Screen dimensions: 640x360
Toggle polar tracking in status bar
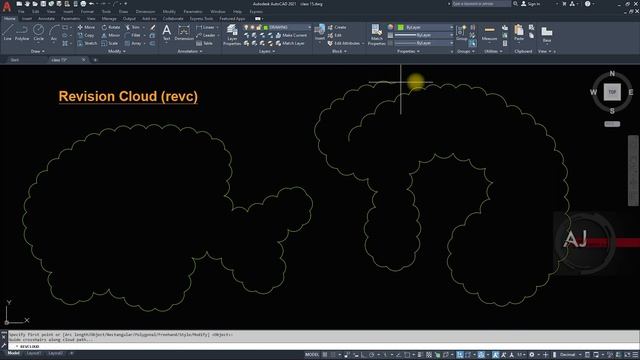coord(372,355)
